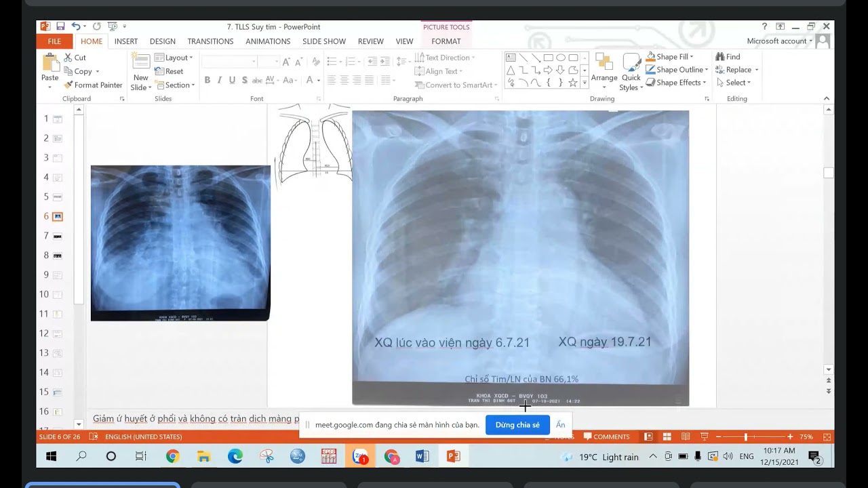Fit slide to current window

point(827,436)
